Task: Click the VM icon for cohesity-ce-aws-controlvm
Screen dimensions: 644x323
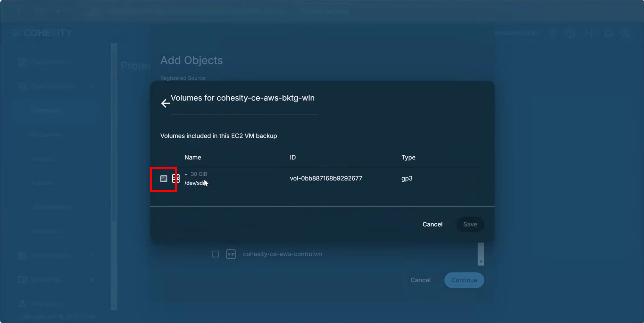Action: pyautogui.click(x=231, y=254)
